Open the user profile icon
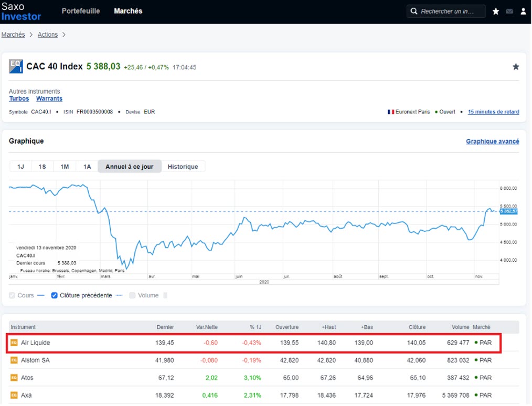Screen dimensions: 532x406 (523, 12)
